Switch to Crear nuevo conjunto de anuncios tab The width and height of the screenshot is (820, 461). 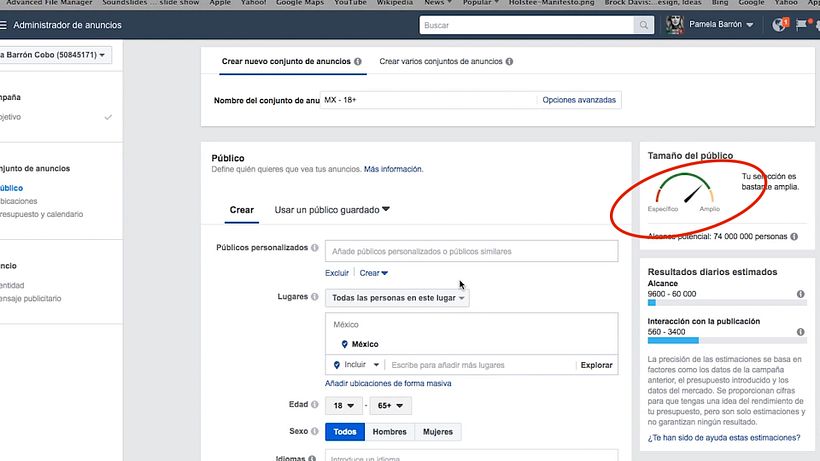(292, 61)
